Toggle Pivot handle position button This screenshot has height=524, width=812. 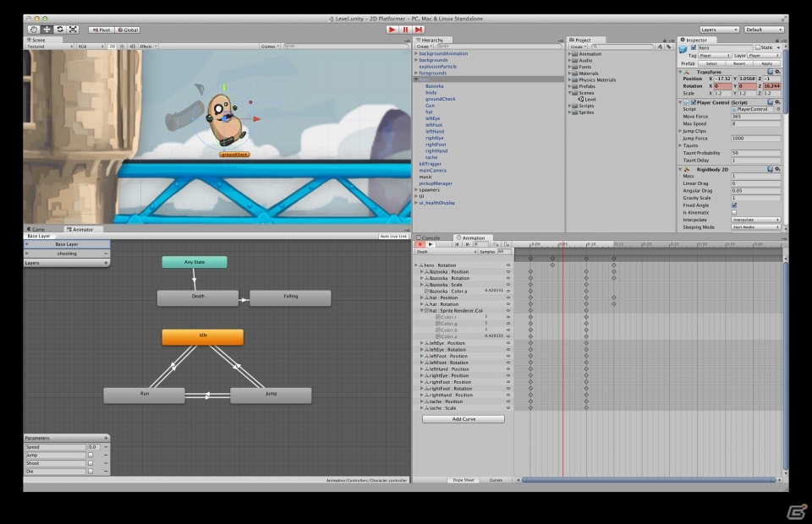101,30
